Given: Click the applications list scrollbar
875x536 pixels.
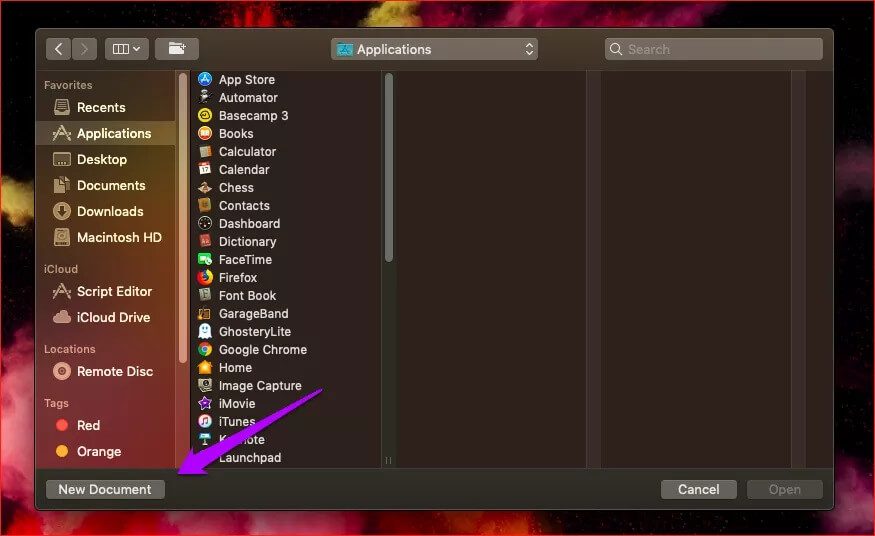Looking at the screenshot, I should [389, 167].
